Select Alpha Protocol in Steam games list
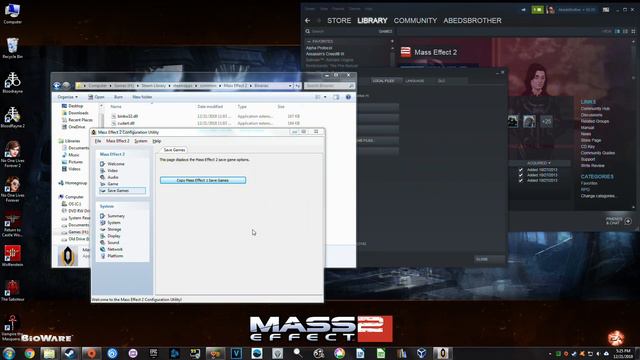This screenshot has width=640, height=360. 319,48
